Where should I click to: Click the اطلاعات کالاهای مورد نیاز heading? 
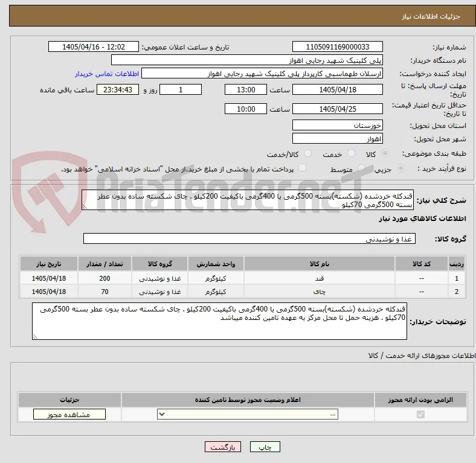pos(422,219)
